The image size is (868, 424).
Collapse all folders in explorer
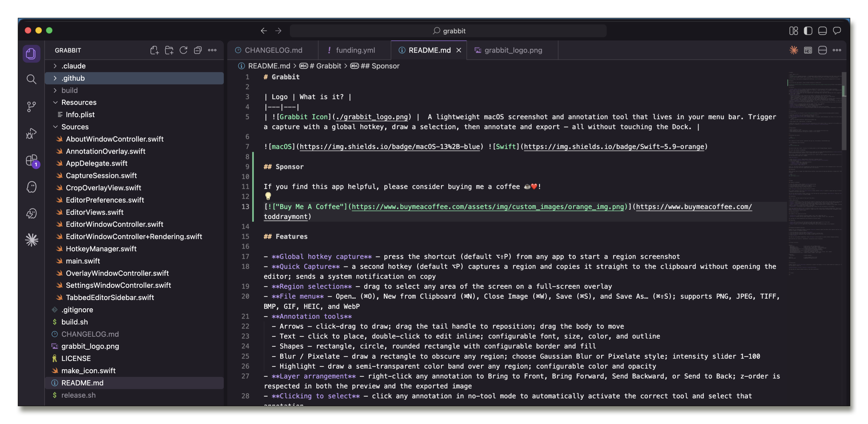(198, 50)
